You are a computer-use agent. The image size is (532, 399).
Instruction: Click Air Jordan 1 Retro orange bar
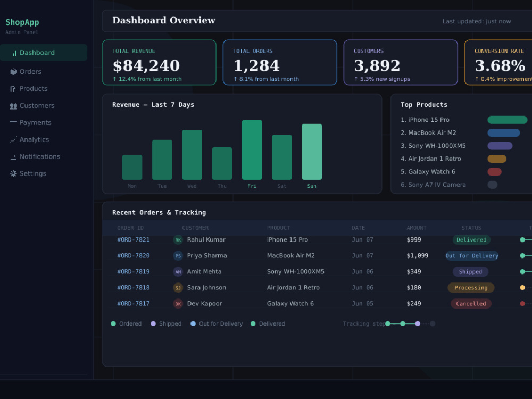[497, 159]
